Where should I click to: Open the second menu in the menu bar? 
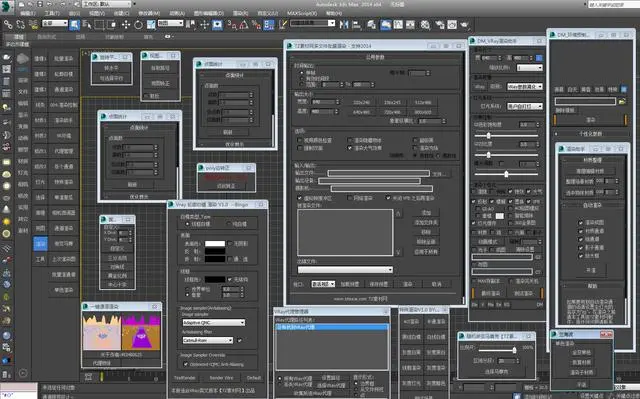(51, 13)
